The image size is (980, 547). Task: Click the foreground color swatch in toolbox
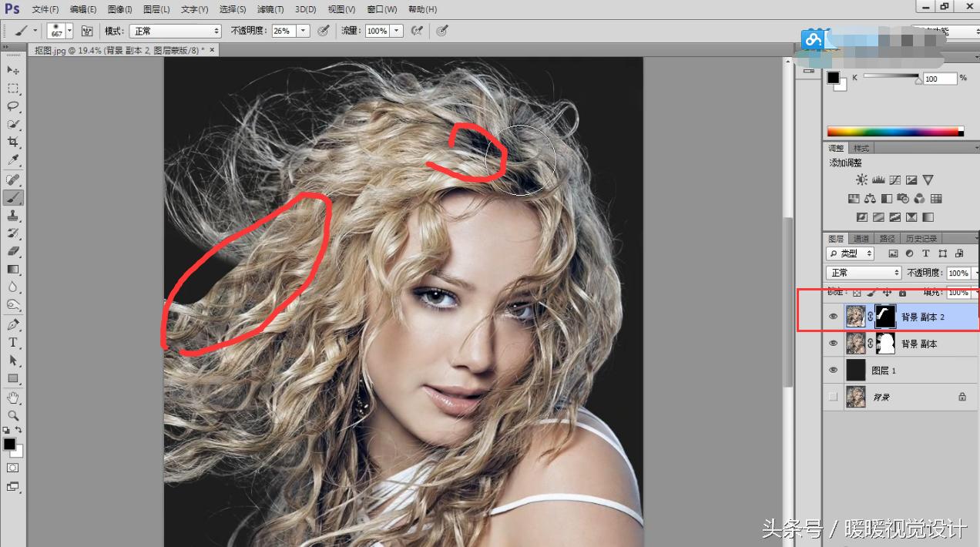coord(9,444)
